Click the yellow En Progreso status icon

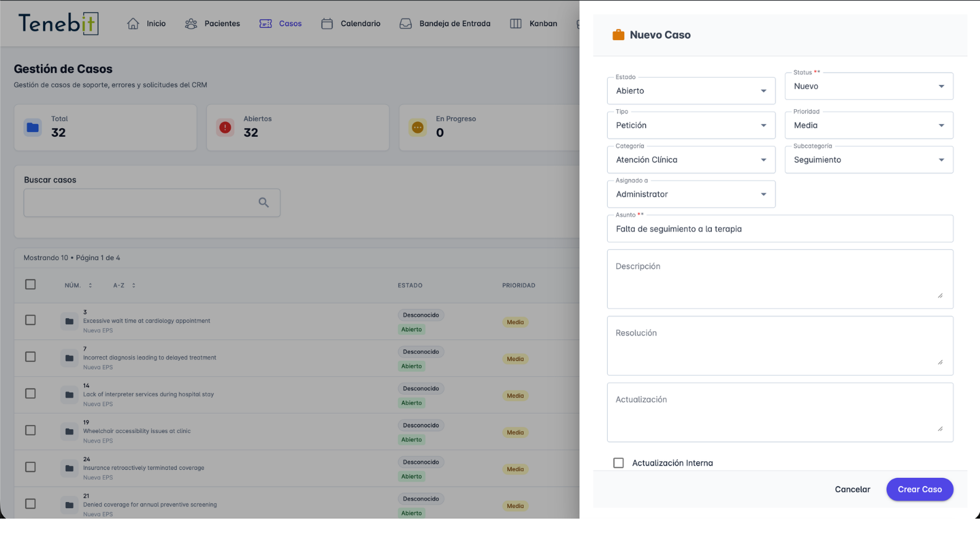click(418, 128)
